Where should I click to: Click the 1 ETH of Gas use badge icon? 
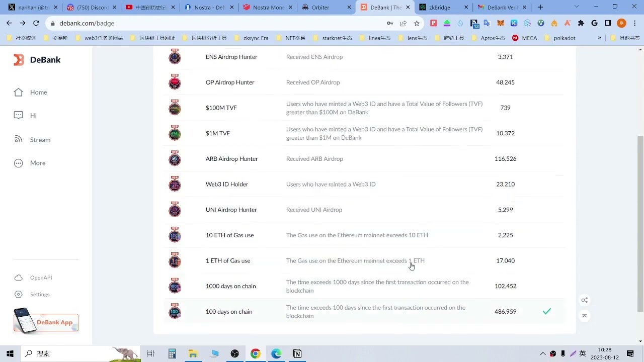175,260
